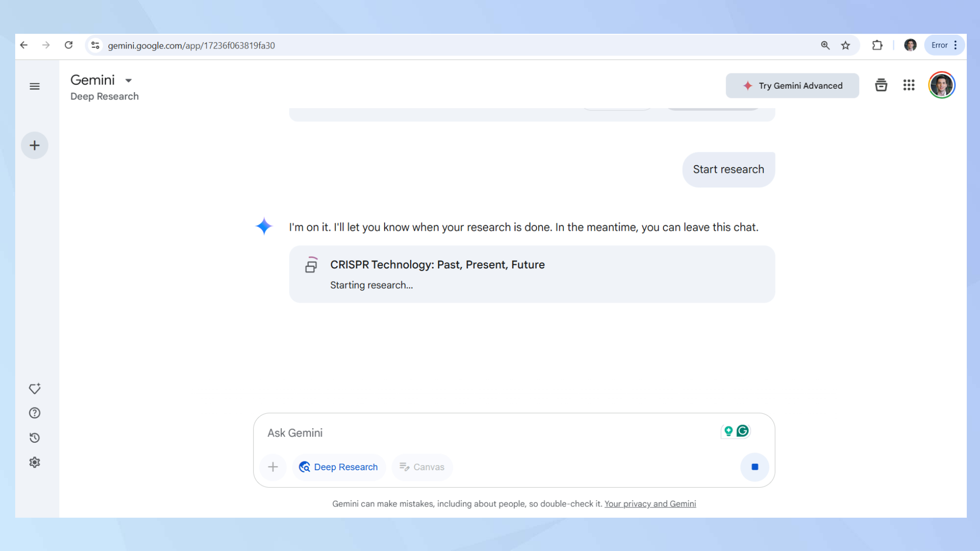The width and height of the screenshot is (980, 551).
Task: Open the hamburger main menu
Action: [34, 87]
